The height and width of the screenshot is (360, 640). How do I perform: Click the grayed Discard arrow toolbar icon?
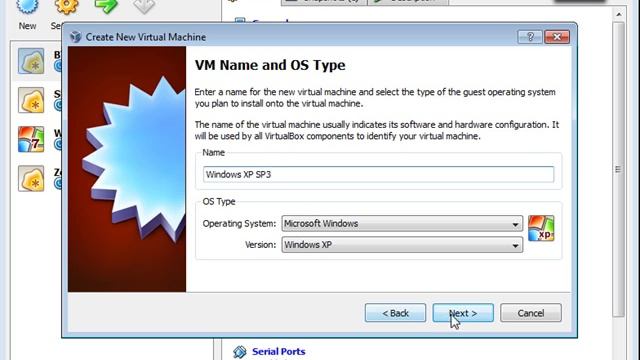[144, 6]
